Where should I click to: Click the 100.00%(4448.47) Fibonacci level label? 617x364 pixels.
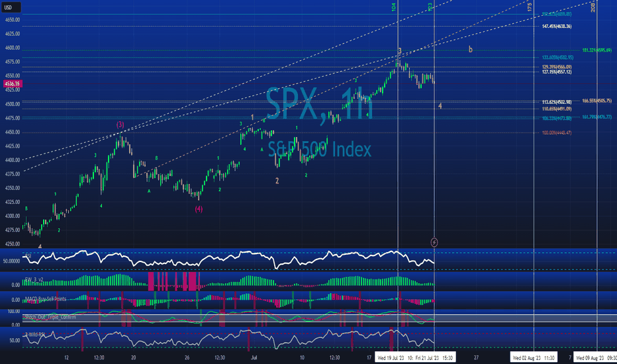coord(557,133)
